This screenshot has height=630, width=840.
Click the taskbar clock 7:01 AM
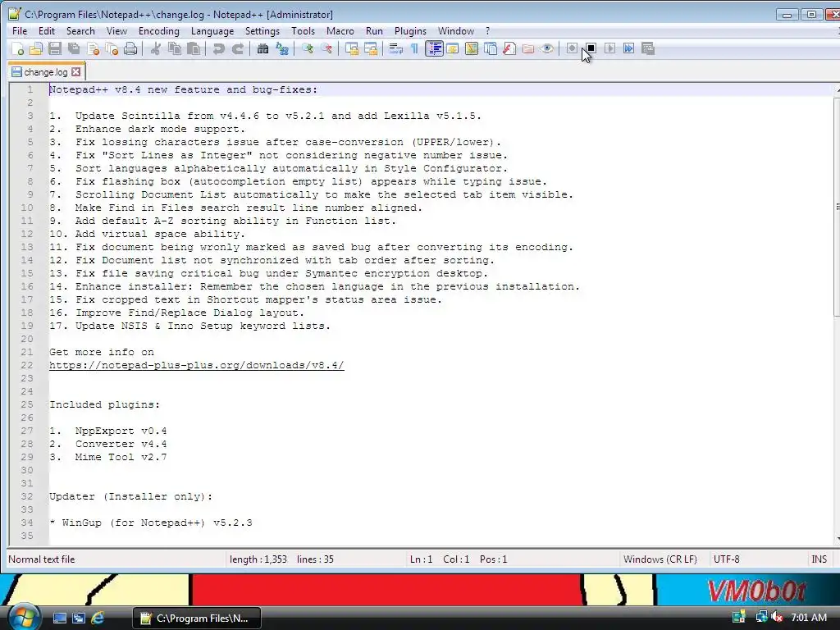point(809,618)
